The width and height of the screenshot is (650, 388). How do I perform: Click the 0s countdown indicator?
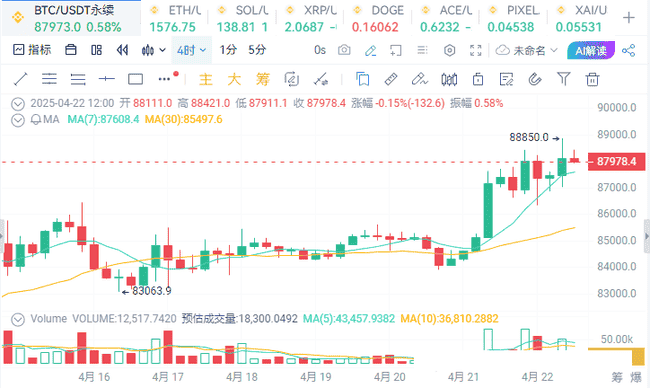[x=320, y=50]
